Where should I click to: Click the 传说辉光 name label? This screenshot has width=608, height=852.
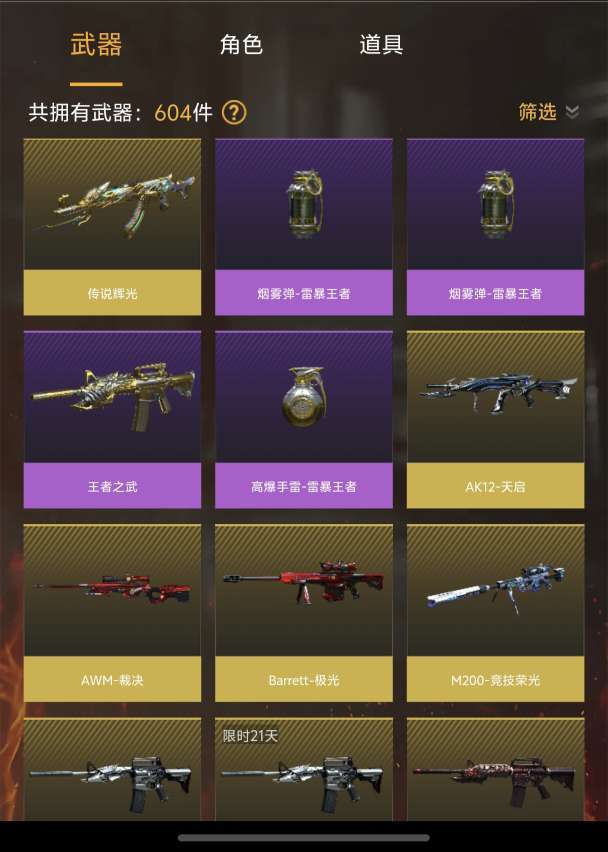[x=112, y=293]
